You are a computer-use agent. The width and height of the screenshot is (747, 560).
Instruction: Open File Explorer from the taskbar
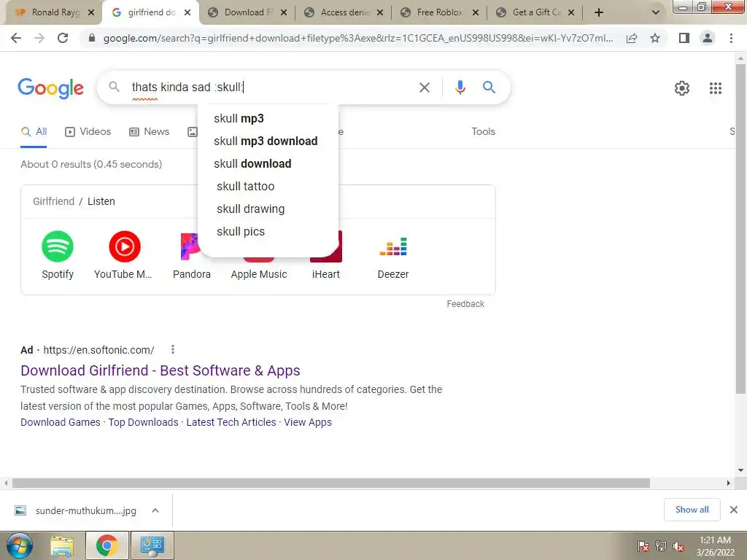pyautogui.click(x=62, y=546)
